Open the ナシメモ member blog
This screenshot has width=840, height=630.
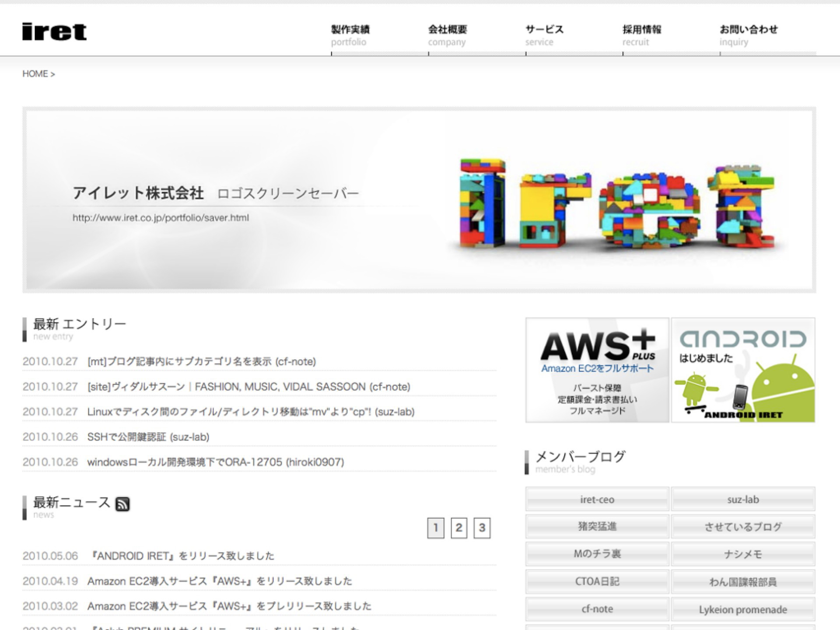pyautogui.click(x=743, y=554)
